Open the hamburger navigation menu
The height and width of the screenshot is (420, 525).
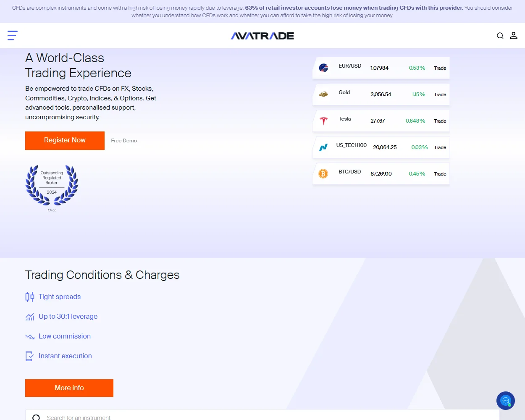(12, 35)
